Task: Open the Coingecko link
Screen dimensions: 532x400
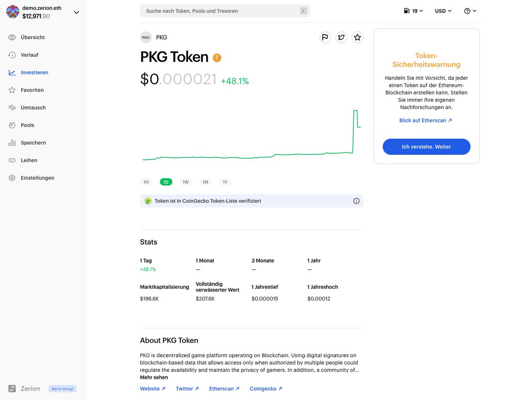Action: [x=266, y=388]
